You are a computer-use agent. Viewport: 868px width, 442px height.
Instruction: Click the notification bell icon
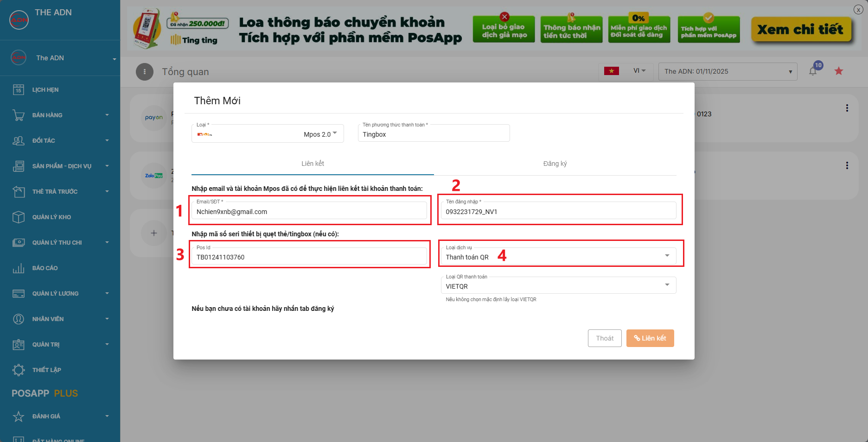(813, 71)
